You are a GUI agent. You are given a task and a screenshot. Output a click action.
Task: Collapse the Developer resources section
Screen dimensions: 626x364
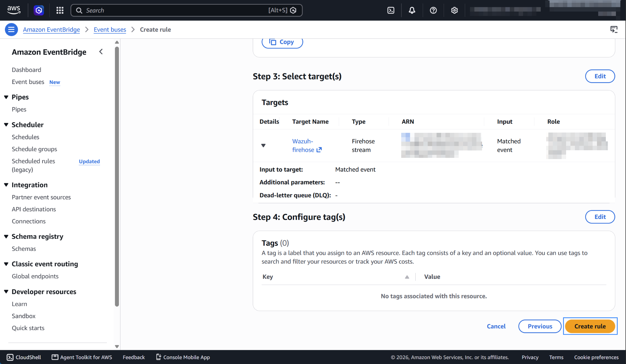coord(6,292)
